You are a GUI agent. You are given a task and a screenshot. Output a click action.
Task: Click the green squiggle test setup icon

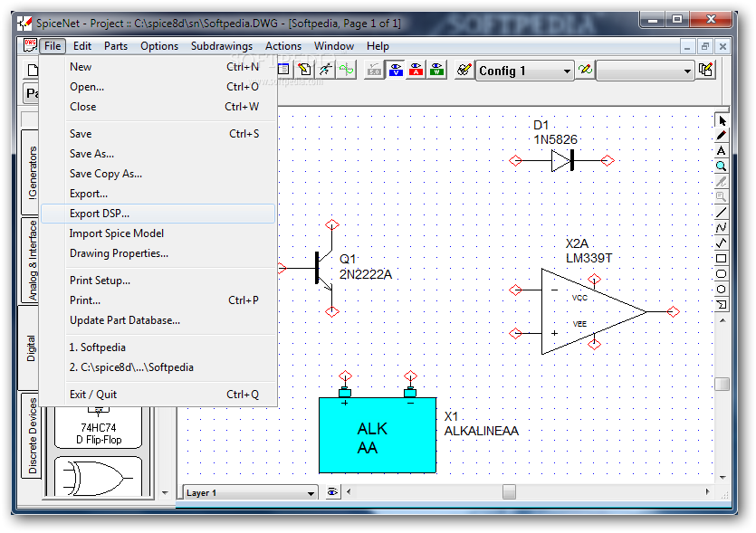tap(585, 70)
